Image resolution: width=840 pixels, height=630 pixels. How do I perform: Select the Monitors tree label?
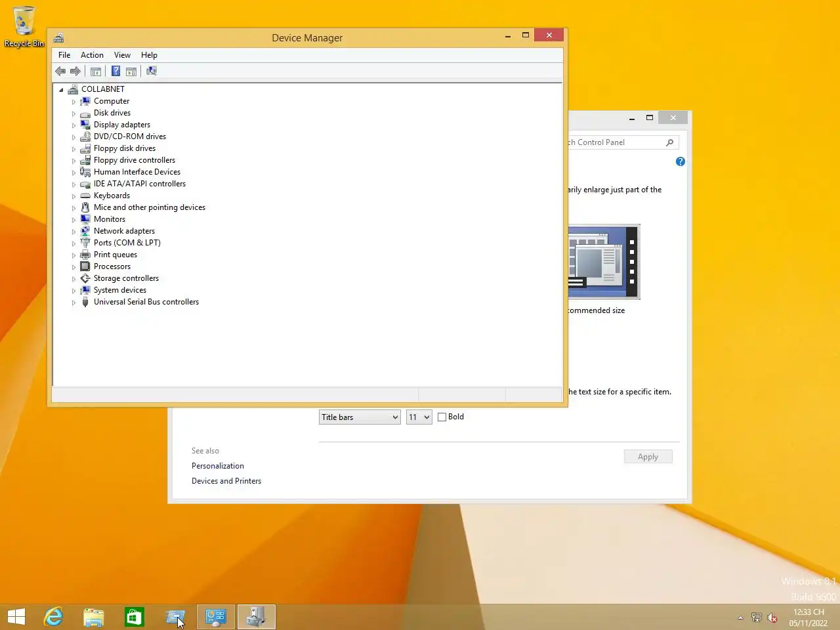[110, 219]
